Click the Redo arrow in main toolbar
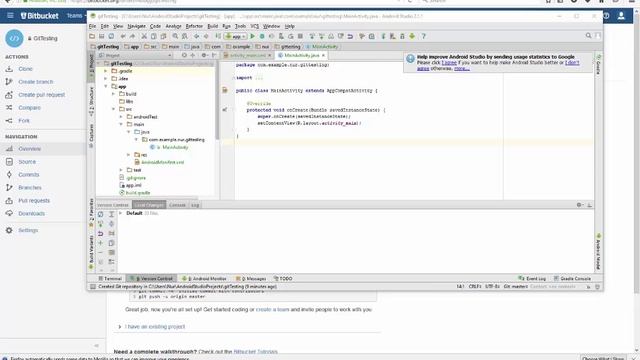640x360 pixels. click(x=132, y=36)
